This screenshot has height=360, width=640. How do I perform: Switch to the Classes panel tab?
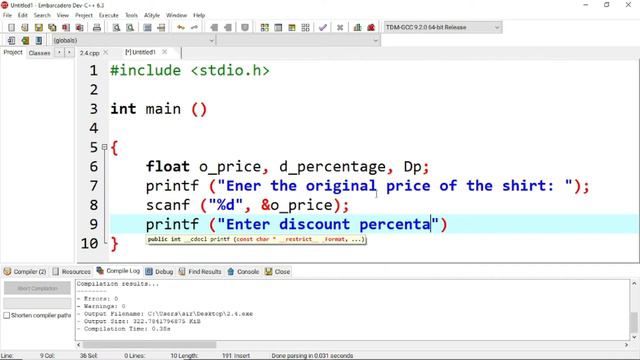40,53
